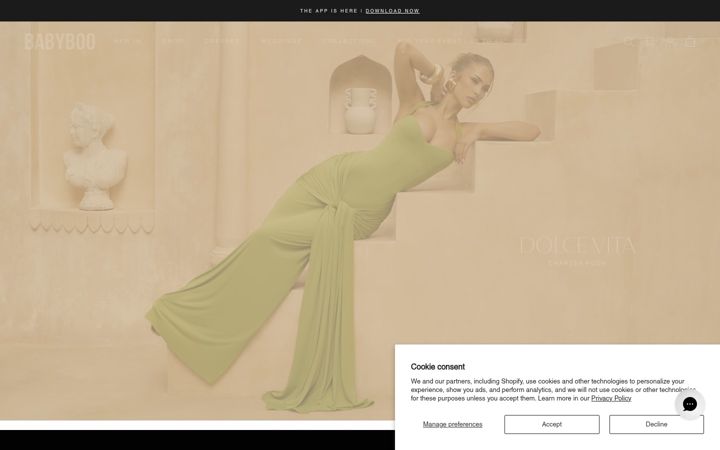Open the search magnifier icon in header

[629, 42]
